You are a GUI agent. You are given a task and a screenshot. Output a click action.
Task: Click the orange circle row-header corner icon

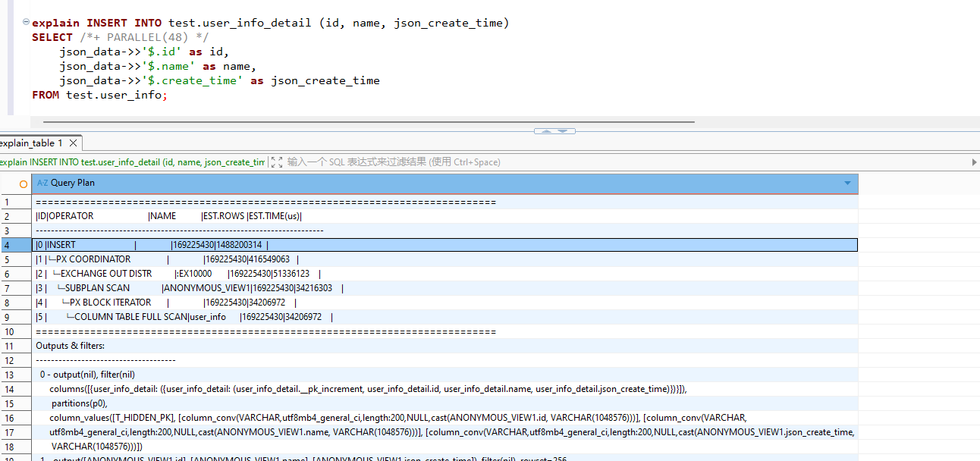[x=23, y=183]
